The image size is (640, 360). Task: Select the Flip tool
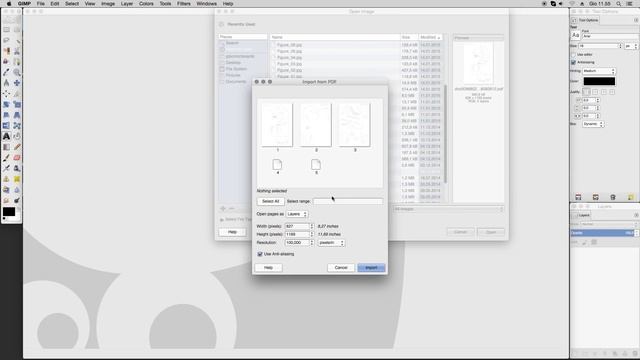(x=7, y=126)
